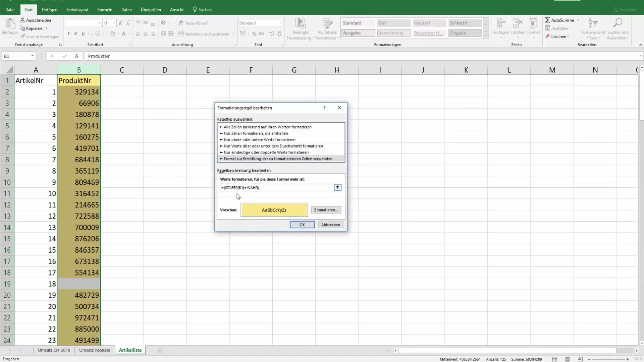Click the fill color bucket icon
644x362 pixels.
(113, 34)
